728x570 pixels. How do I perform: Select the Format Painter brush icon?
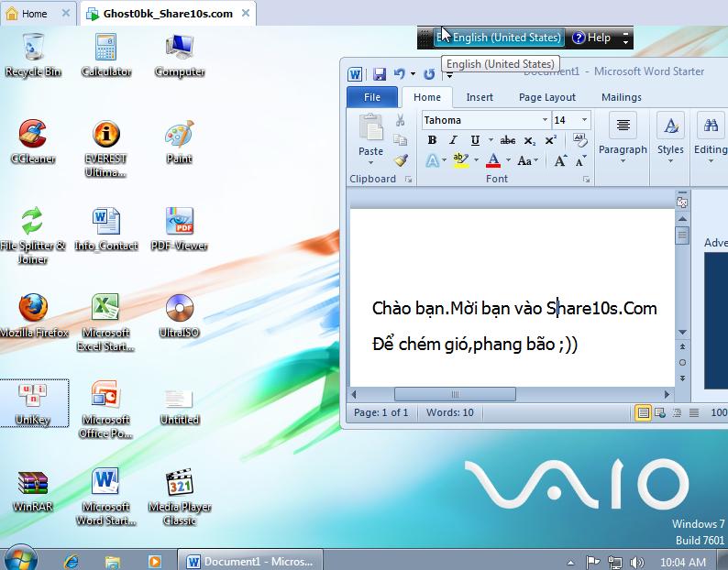(400, 160)
